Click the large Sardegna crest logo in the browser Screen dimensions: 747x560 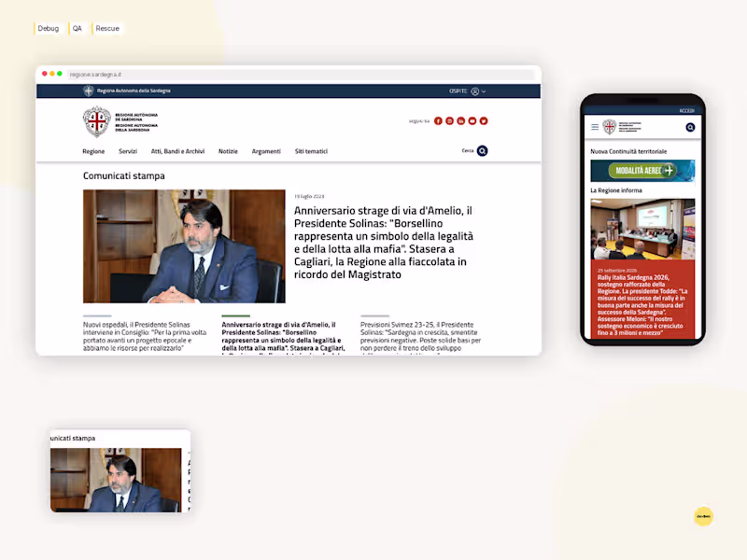[x=97, y=121]
